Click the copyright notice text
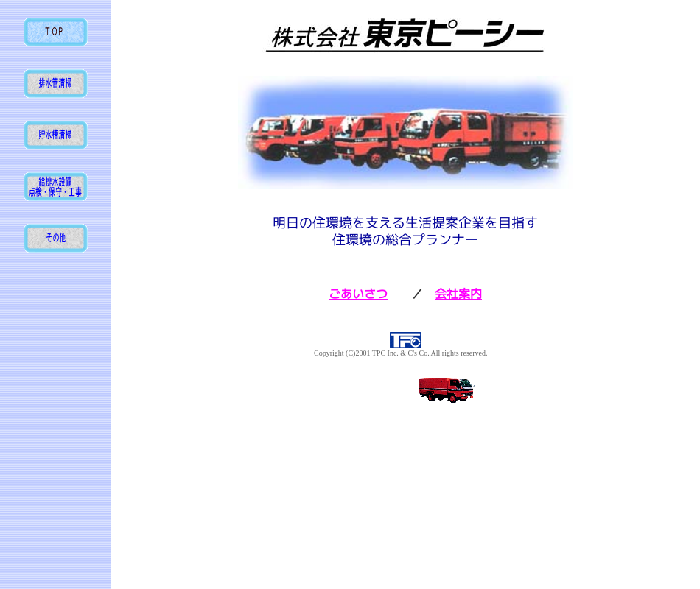 click(400, 353)
